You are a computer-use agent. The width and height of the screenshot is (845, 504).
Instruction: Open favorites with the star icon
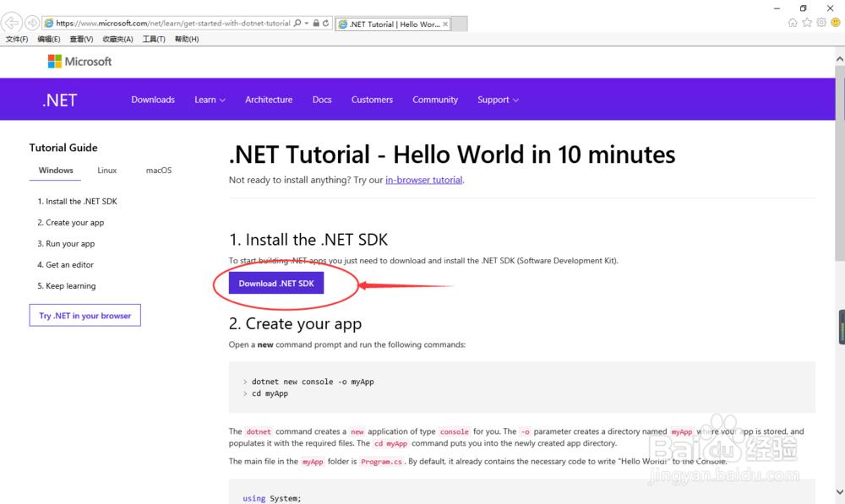(807, 23)
